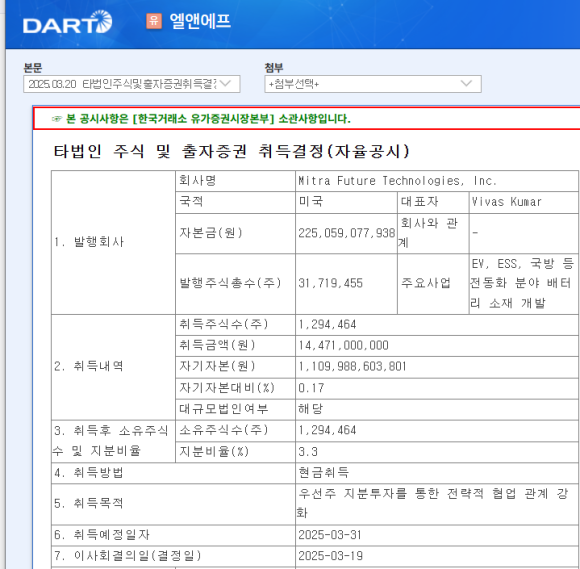
Task: Click the owned shares value in 소유주식수 row
Action: [x=327, y=430]
